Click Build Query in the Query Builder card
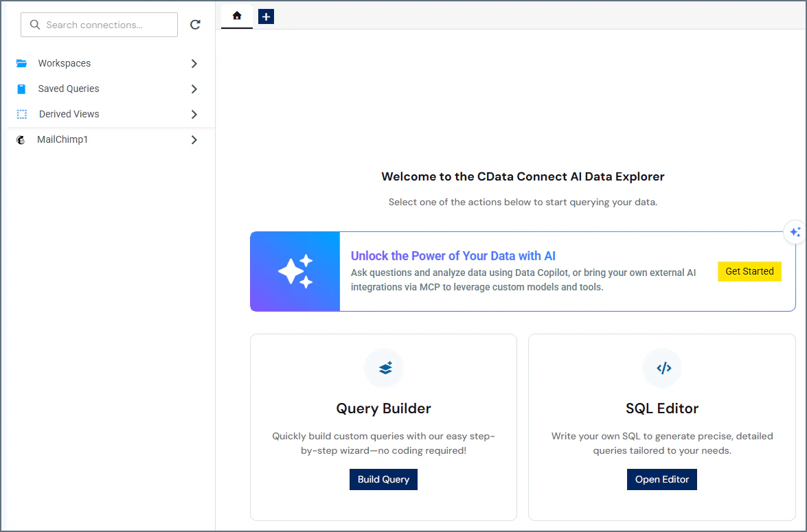The width and height of the screenshot is (807, 532). (383, 479)
